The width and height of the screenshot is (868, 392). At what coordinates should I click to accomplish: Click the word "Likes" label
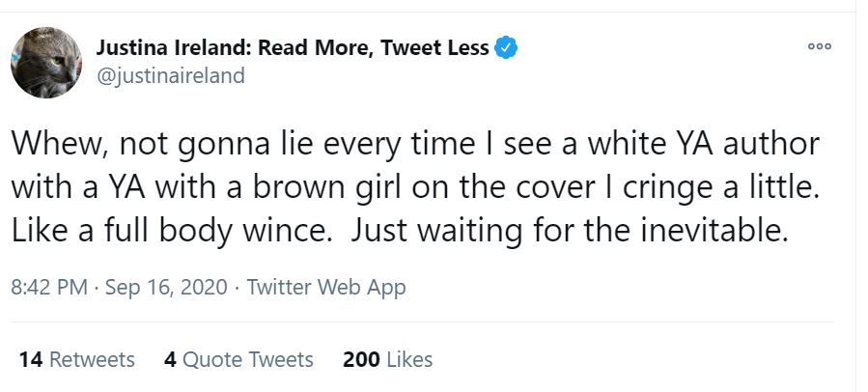(x=409, y=359)
